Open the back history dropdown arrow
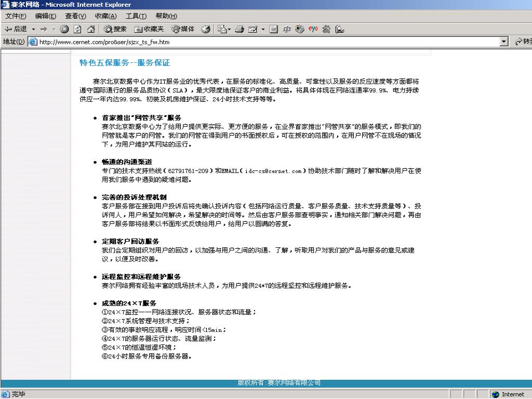 click(x=33, y=30)
